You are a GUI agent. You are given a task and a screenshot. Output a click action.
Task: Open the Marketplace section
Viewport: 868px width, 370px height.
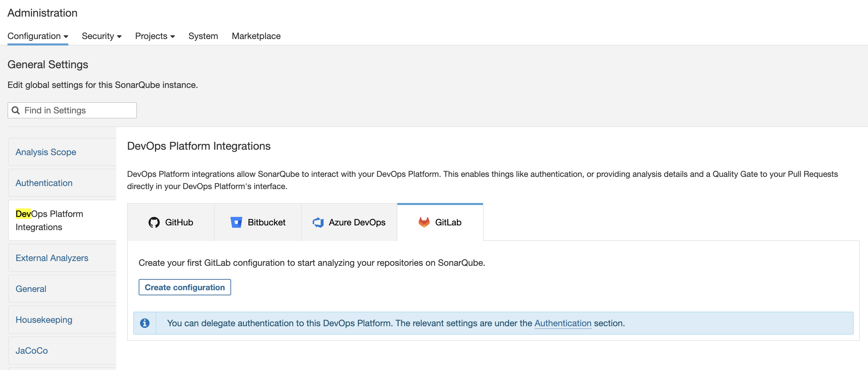(x=256, y=36)
